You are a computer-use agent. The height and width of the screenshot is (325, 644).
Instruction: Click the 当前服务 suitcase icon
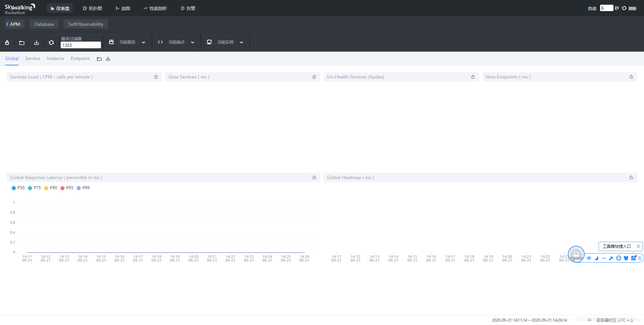111,42
